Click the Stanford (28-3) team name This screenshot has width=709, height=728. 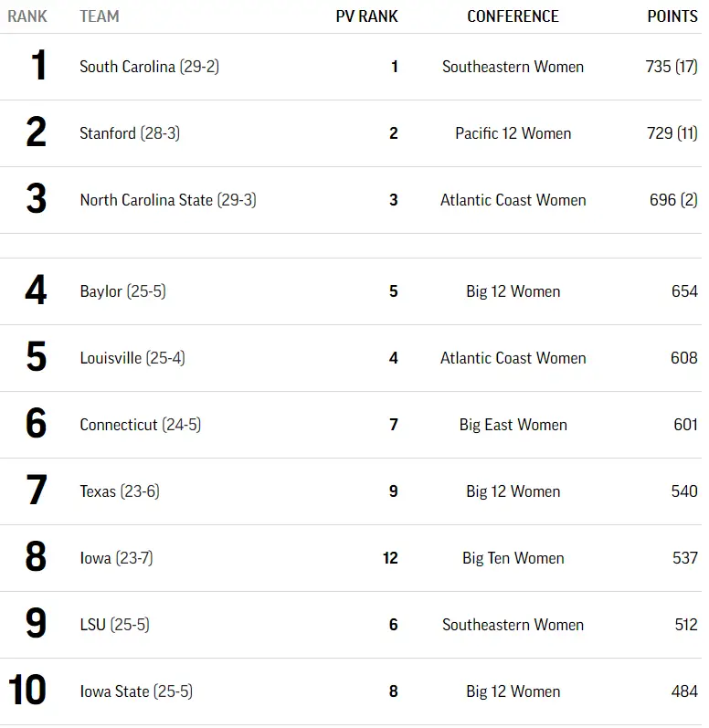tap(130, 133)
